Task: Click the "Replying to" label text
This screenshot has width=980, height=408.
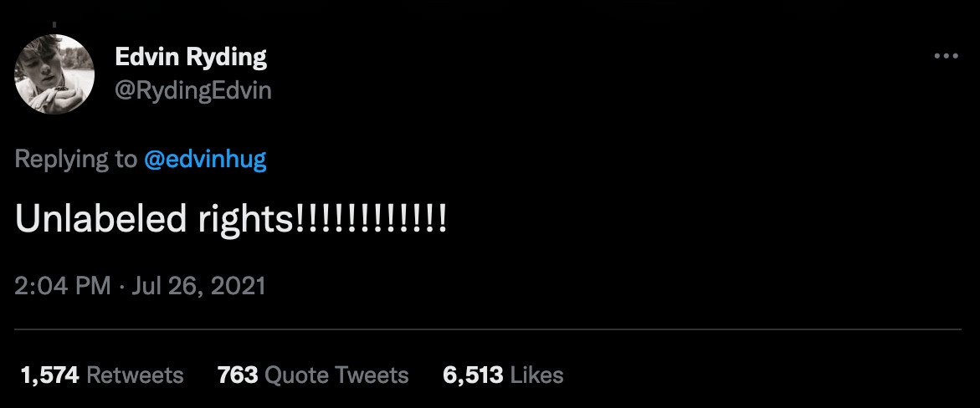Action: 75,160
